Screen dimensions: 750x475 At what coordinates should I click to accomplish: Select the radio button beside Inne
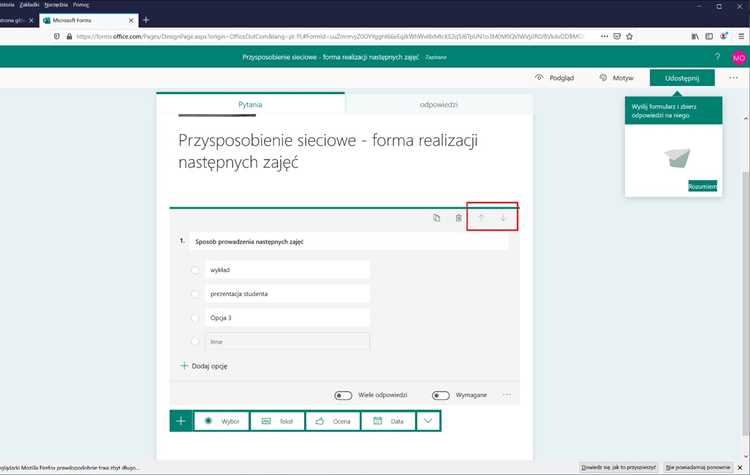pos(195,342)
